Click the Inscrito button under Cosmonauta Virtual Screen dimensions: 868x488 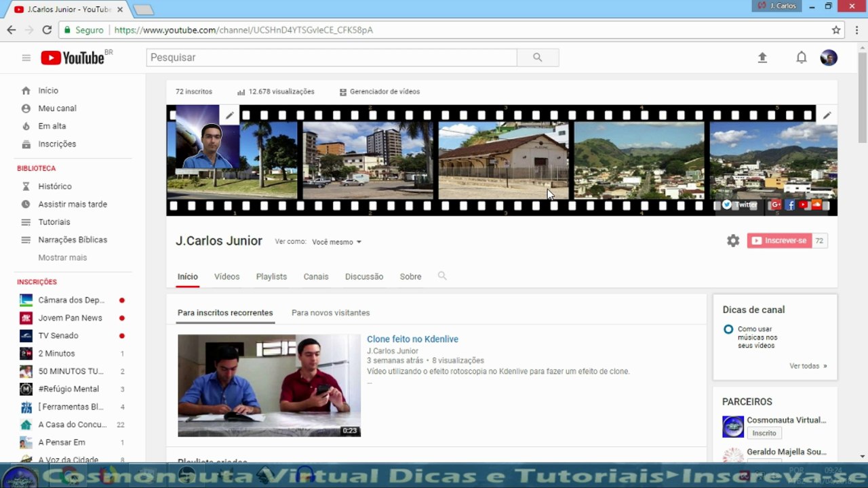click(764, 433)
